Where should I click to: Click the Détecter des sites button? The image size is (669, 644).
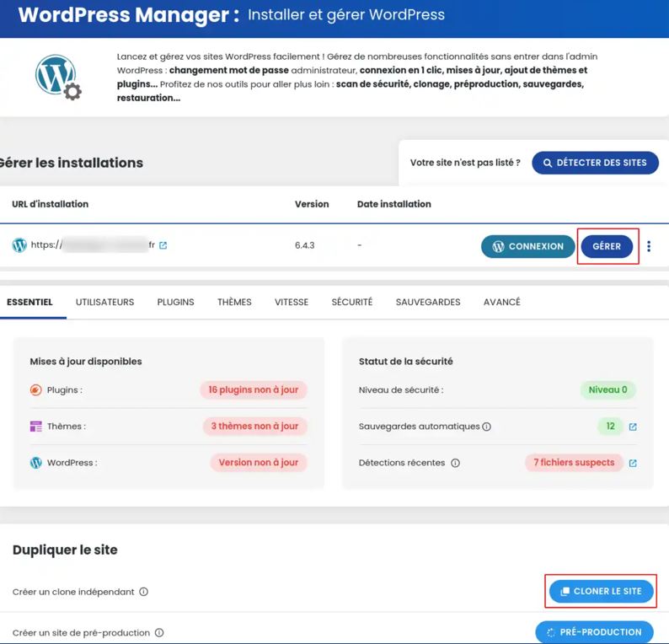[x=595, y=163]
